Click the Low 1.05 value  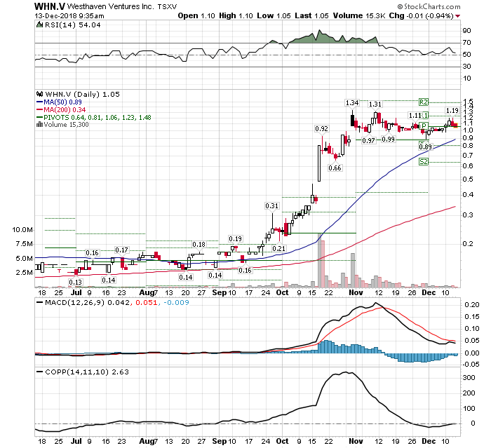coord(274,15)
